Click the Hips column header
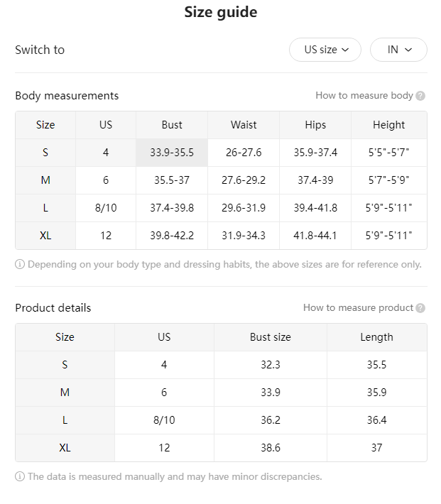Image resolution: width=441 pixels, height=504 pixels. point(315,125)
